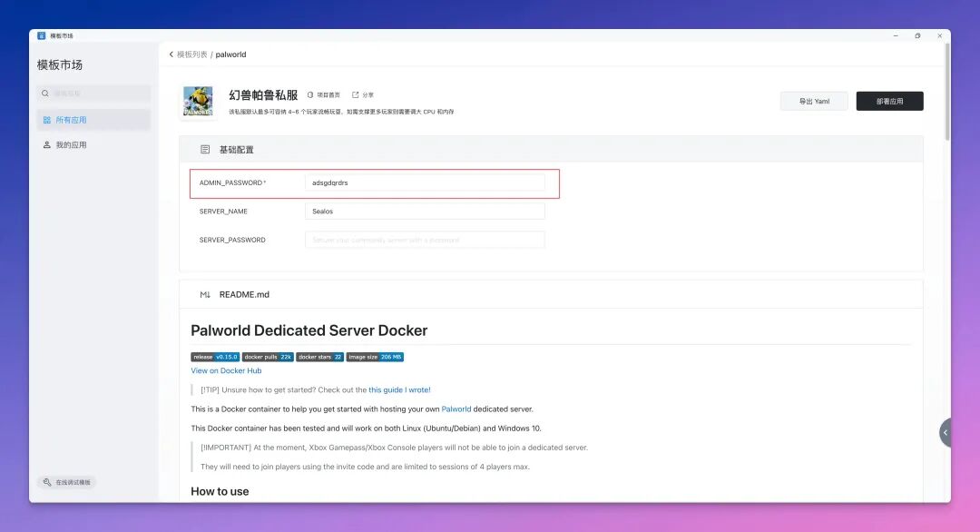The width and height of the screenshot is (980, 532).
Task: Click the 基础配置 section list icon
Action: [x=205, y=150]
